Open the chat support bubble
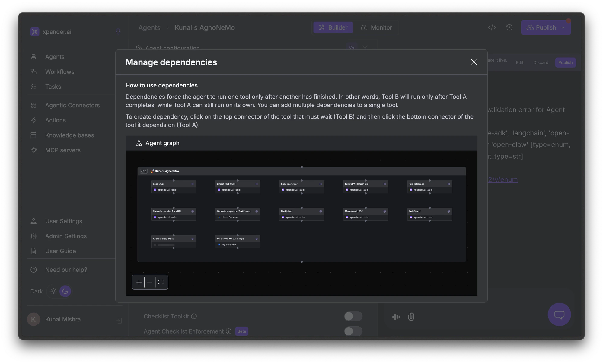This screenshot has height=364, width=603. (x=559, y=315)
